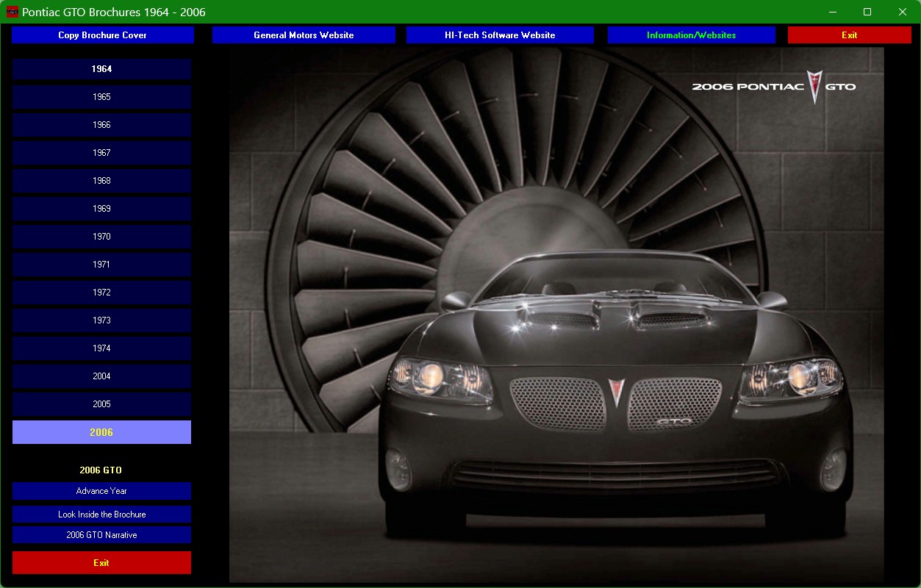Image resolution: width=921 pixels, height=588 pixels.
Task: Open Information/Websites section
Action: pos(691,35)
